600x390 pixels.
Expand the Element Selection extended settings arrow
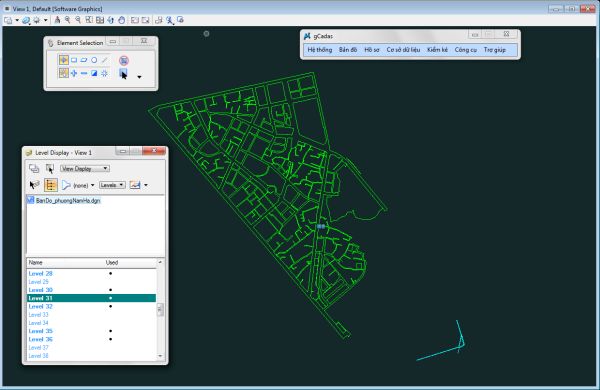pyautogui.click(x=139, y=77)
